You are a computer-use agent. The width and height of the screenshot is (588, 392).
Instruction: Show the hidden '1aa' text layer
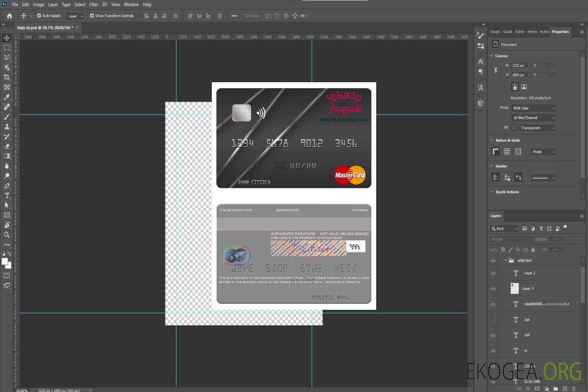pyautogui.click(x=493, y=320)
